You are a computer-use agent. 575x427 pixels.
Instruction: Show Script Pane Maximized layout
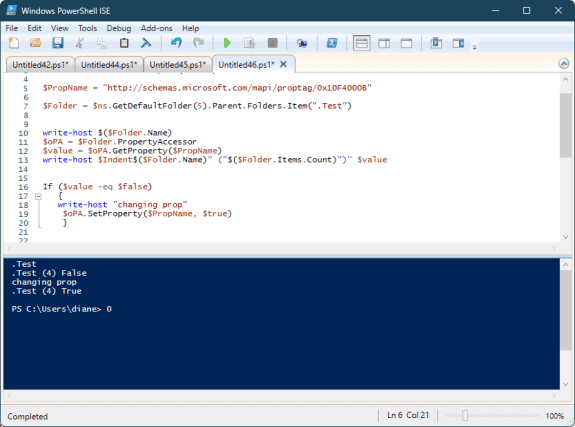(x=406, y=43)
